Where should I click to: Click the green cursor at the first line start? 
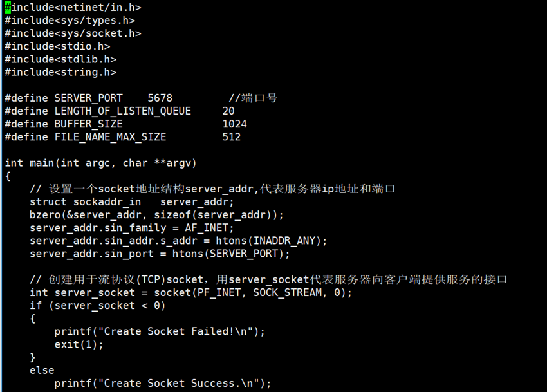(7, 8)
